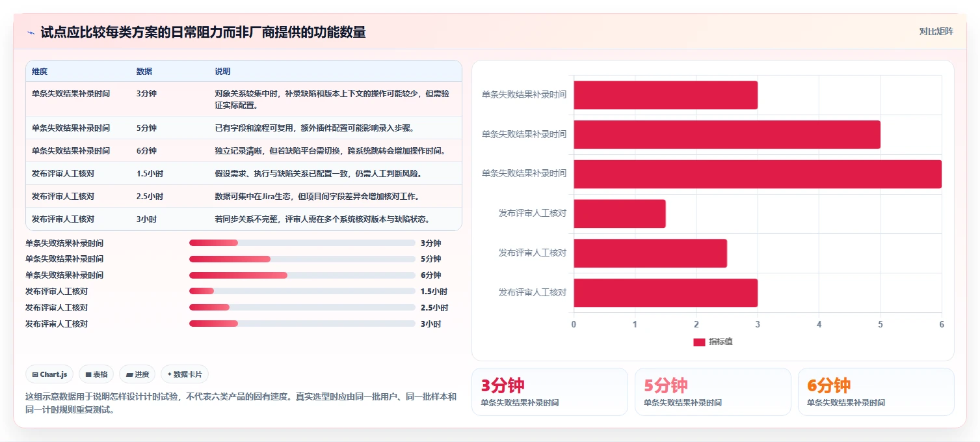Click the icon inside the 进度 chip
This screenshot has width=980, height=442.
click(129, 375)
